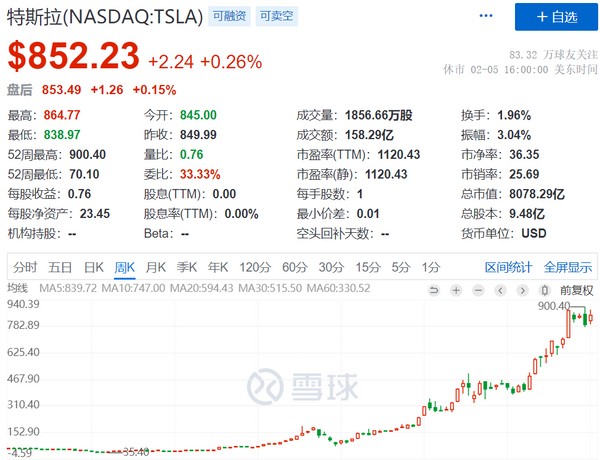Switch to 1分 interval
The height and width of the screenshot is (460, 600).
[431, 267]
